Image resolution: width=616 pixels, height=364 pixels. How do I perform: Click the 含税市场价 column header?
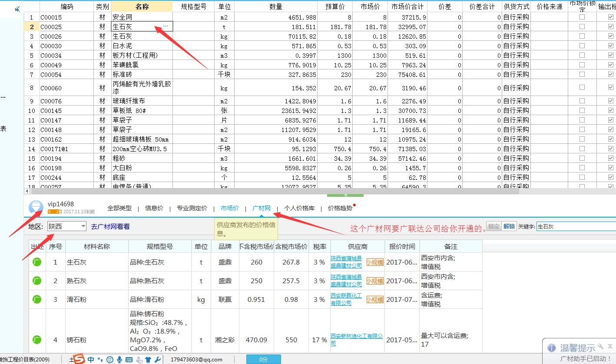(291, 246)
